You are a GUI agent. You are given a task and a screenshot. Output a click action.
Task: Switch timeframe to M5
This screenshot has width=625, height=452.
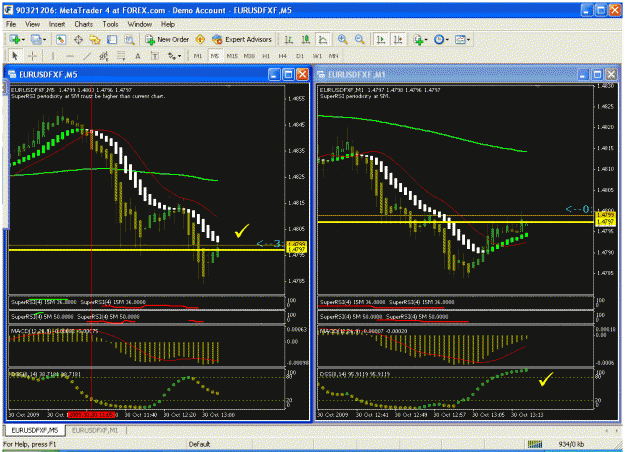click(215, 56)
